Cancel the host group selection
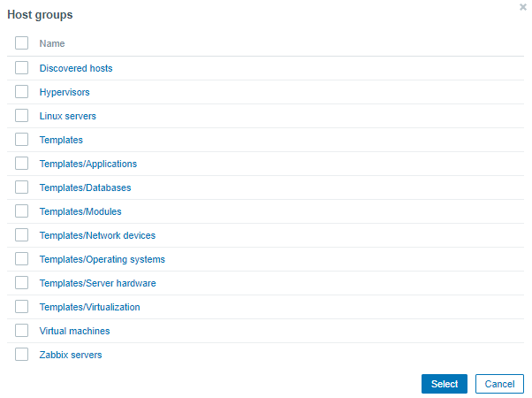The width and height of the screenshot is (532, 398). (x=499, y=384)
